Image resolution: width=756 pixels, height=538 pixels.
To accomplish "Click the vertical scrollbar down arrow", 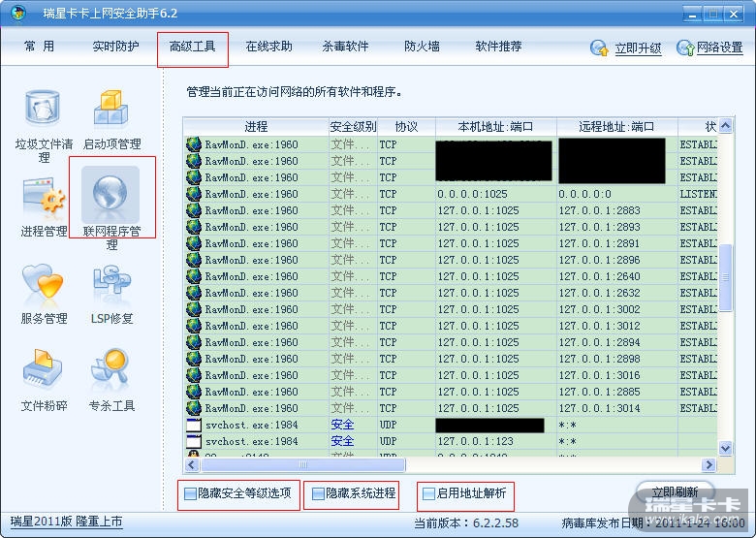I will point(726,448).
